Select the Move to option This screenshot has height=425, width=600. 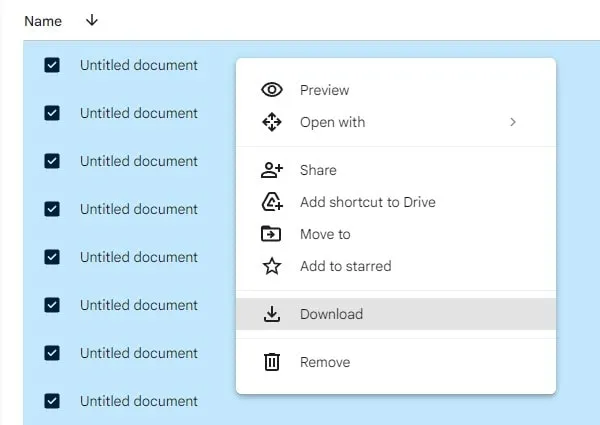click(396, 234)
